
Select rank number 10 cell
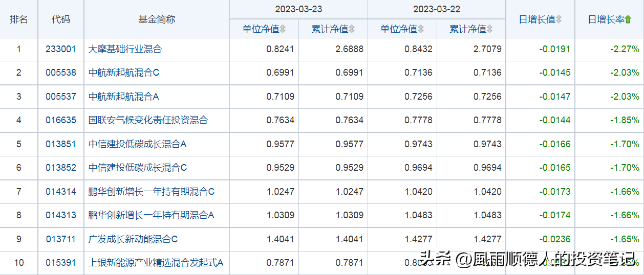click(19, 263)
